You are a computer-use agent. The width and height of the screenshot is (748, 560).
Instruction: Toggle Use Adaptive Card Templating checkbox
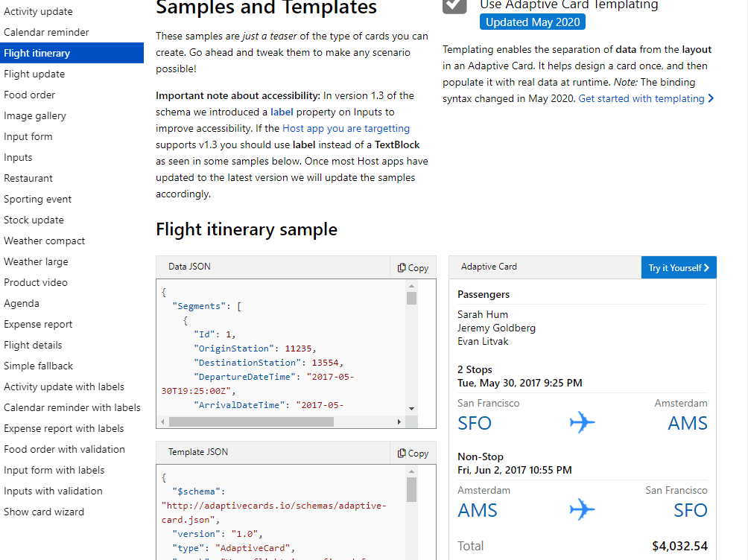pos(454,4)
